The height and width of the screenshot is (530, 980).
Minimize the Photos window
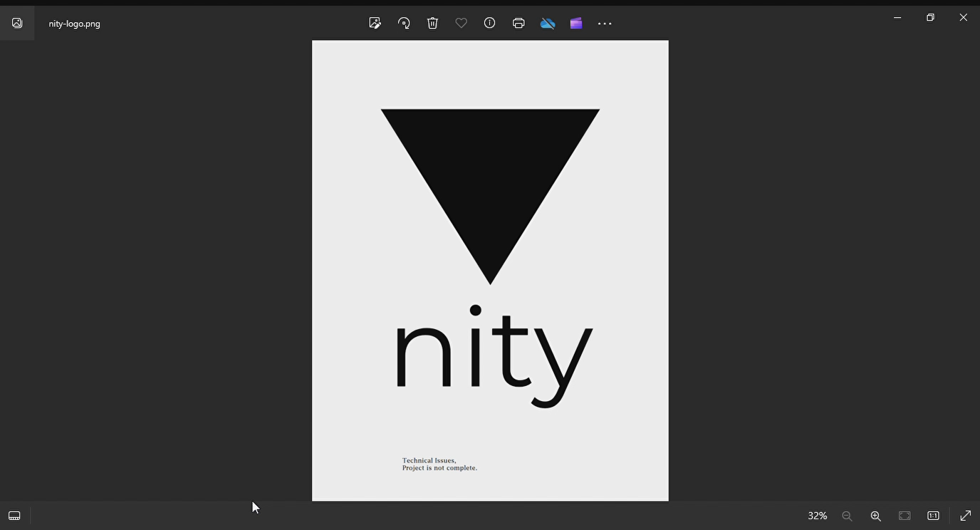(897, 18)
